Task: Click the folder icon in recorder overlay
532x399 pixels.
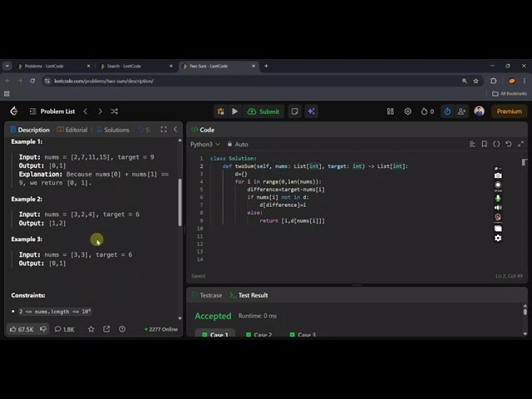Action: coord(498,229)
